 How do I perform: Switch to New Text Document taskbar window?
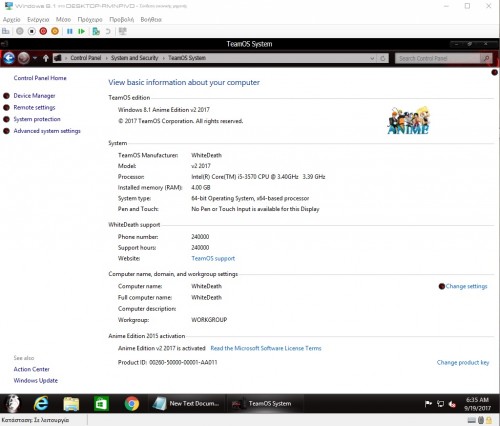[x=186, y=404]
